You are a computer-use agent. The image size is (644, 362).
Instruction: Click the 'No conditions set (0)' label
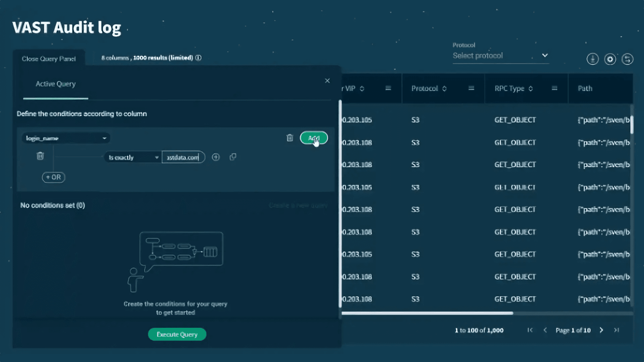pyautogui.click(x=53, y=205)
